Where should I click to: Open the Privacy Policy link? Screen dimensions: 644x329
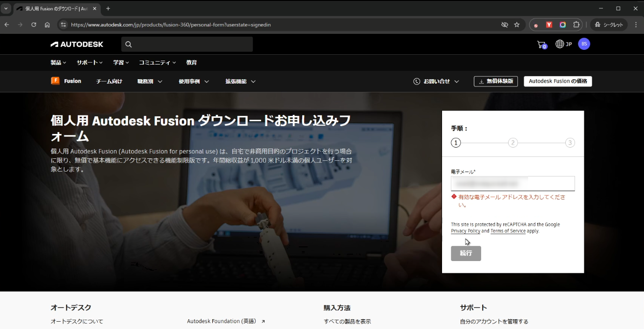pos(466,231)
